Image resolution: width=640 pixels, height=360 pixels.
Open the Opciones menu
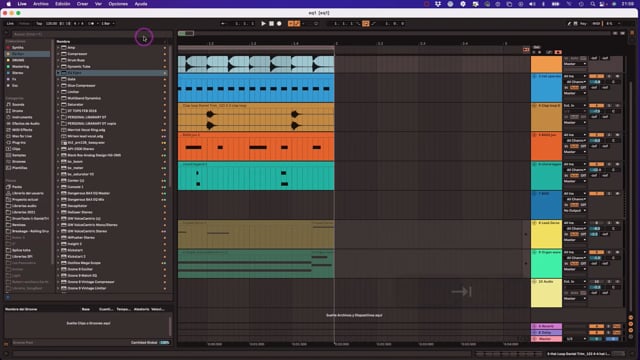point(118,4)
